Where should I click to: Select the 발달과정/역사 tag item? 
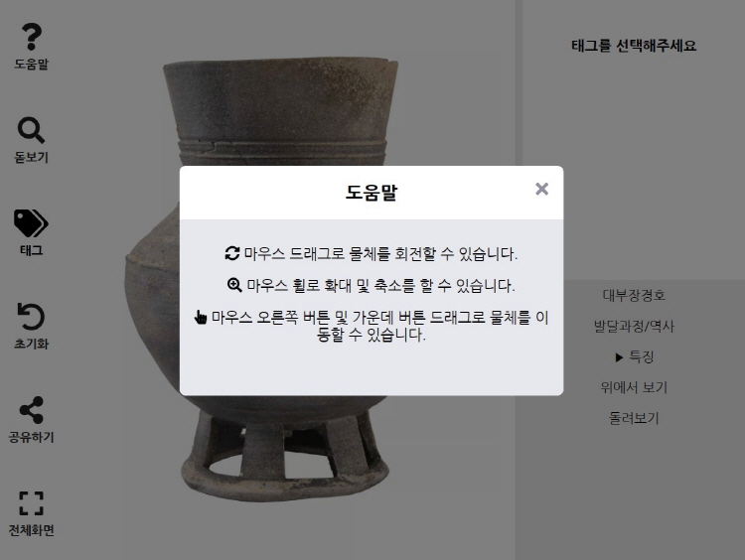pyautogui.click(x=634, y=327)
